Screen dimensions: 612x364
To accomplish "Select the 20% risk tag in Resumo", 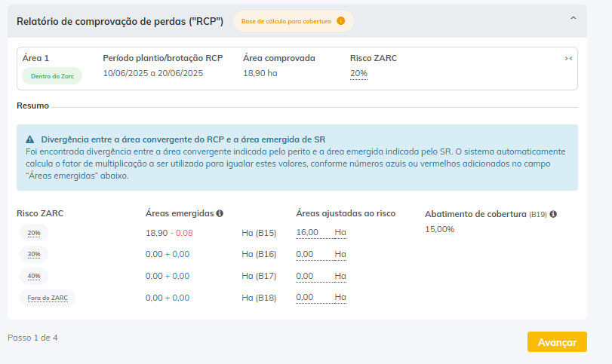I will [x=34, y=234].
